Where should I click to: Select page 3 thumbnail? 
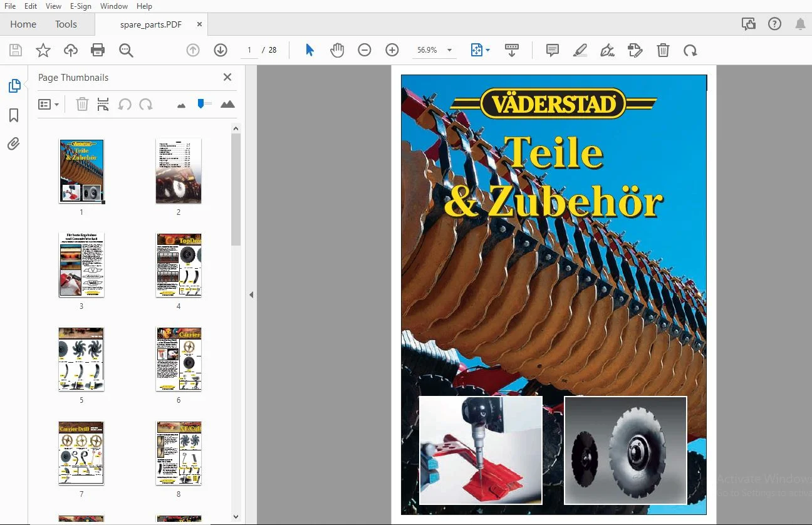[81, 265]
